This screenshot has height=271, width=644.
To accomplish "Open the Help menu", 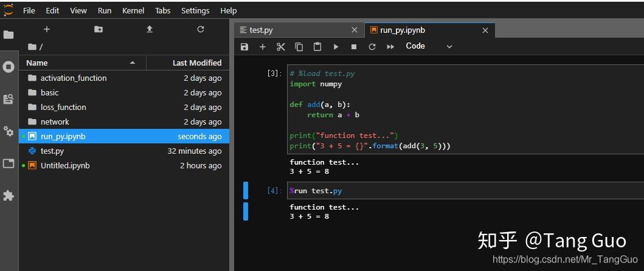I will 229,11.
